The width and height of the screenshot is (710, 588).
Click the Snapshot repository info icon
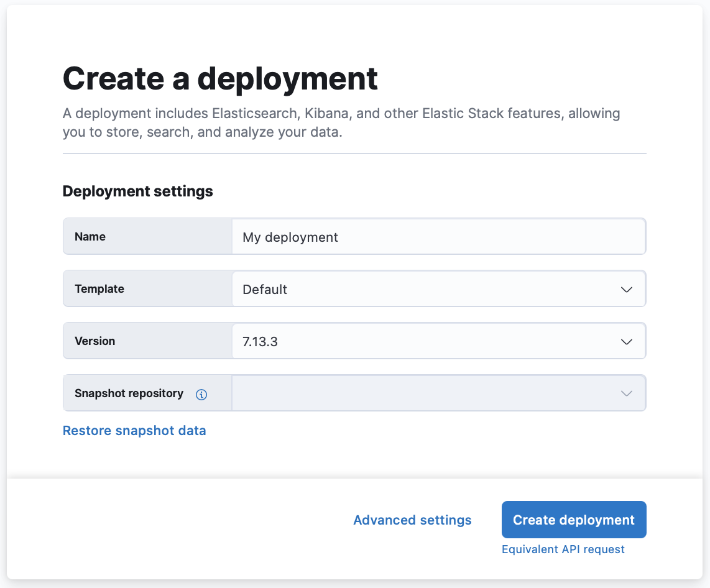pyautogui.click(x=201, y=393)
